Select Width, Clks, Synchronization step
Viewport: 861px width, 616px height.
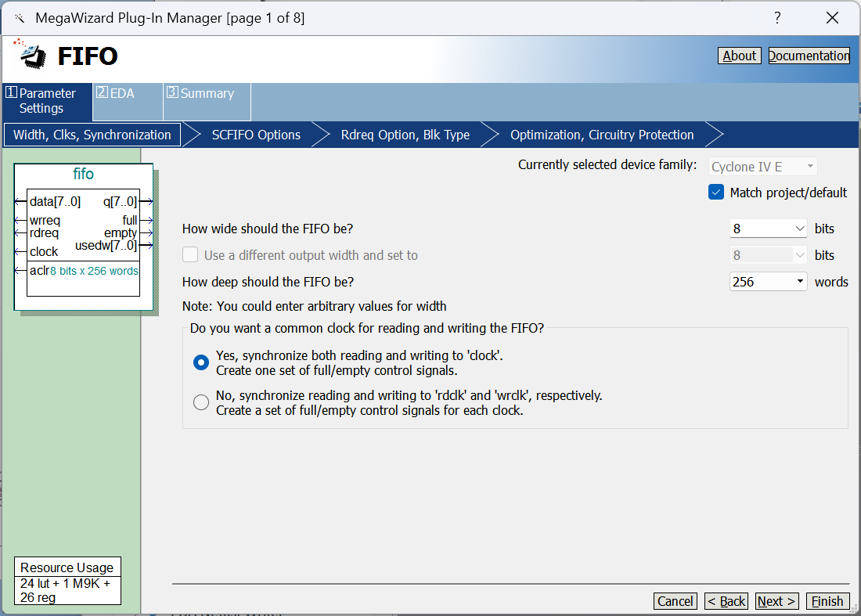point(92,135)
